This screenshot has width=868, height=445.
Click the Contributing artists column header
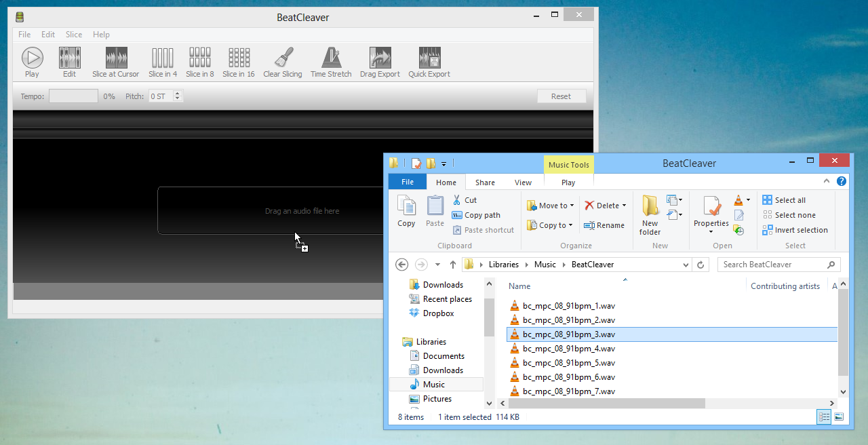[x=785, y=286]
